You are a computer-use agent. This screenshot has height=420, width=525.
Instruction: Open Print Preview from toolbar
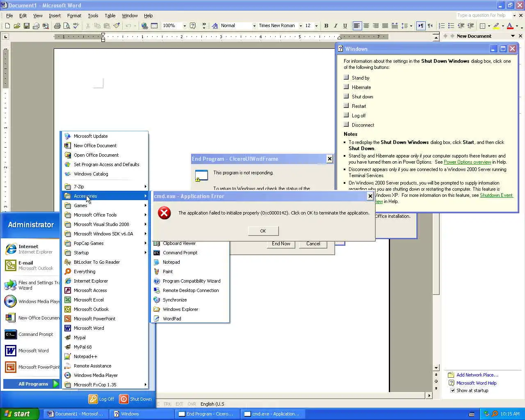pos(66,26)
